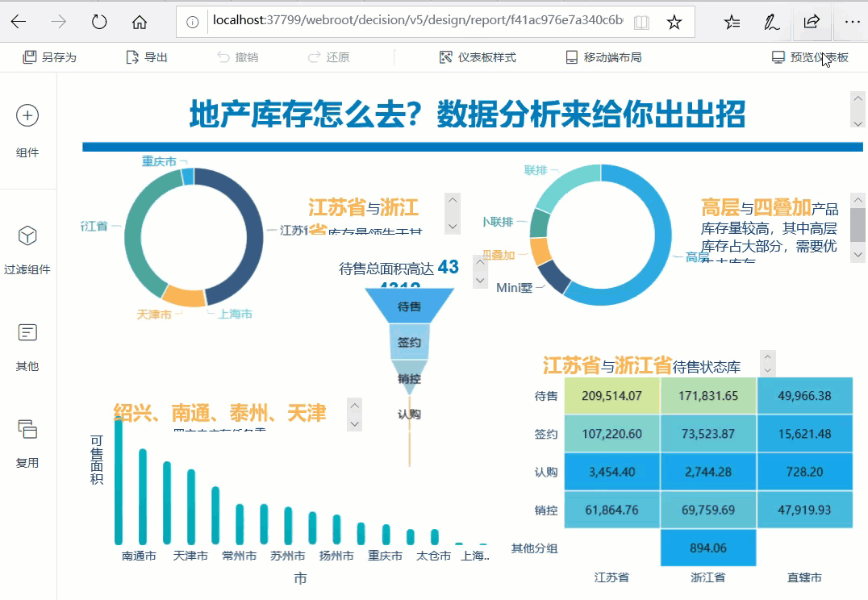Click the 天津市 bar chart axis label

[x=190, y=556]
